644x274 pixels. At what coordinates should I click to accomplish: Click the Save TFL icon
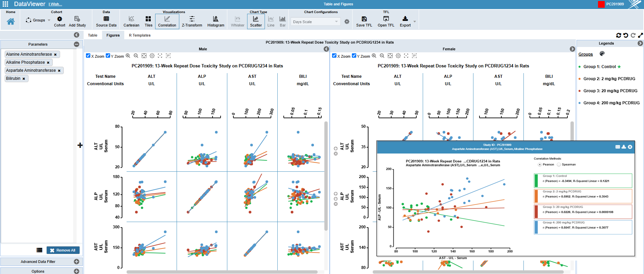pyautogui.click(x=364, y=21)
